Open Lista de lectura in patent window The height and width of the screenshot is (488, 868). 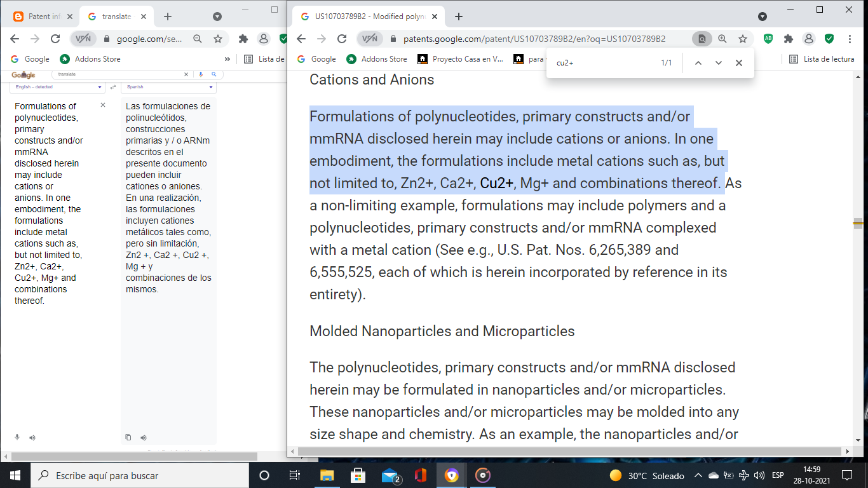tap(822, 59)
